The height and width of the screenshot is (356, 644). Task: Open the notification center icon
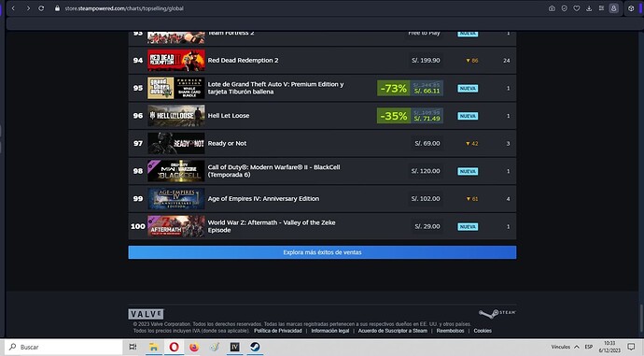pos(631,347)
